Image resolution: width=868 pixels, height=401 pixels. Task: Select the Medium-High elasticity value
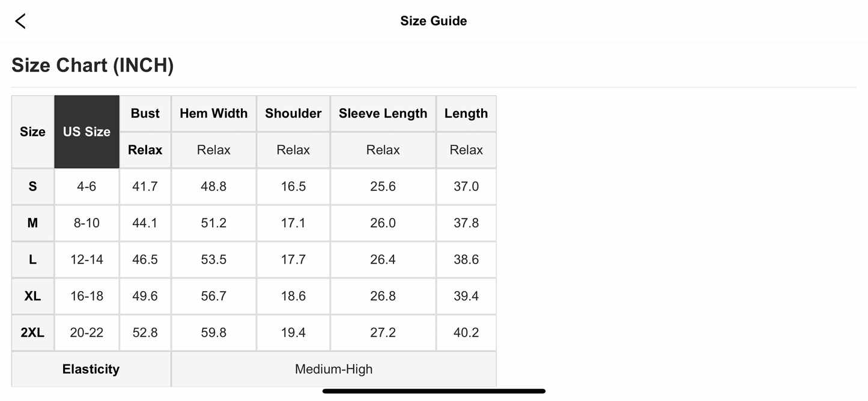pyautogui.click(x=333, y=369)
